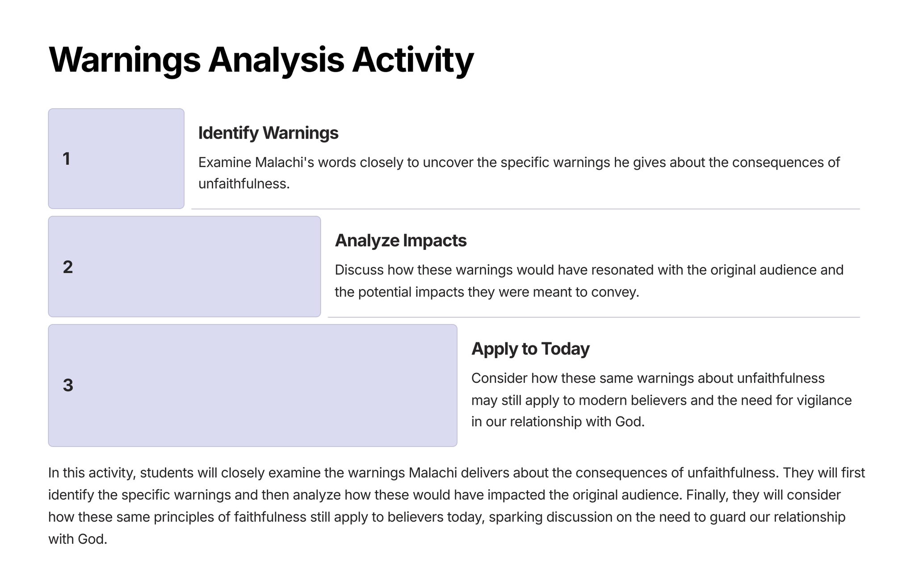
Task: Click the 'Apply to Today' heading
Action: pyautogui.click(x=530, y=349)
